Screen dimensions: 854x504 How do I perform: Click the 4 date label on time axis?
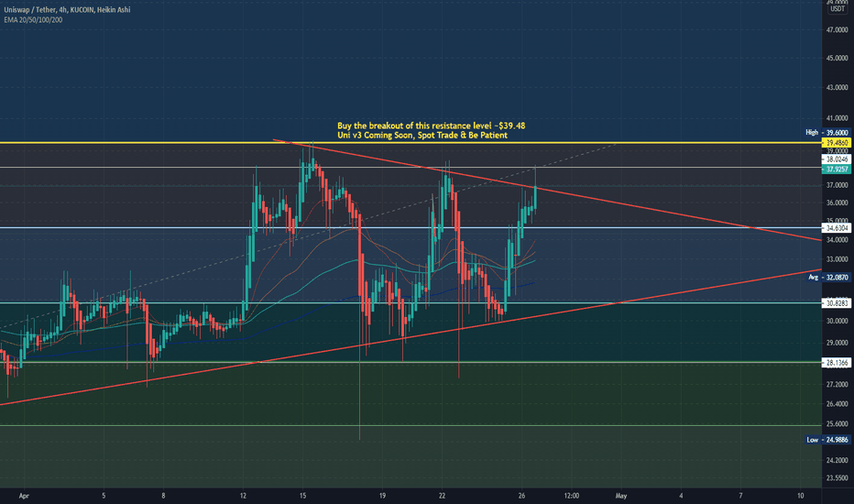[x=681, y=496]
